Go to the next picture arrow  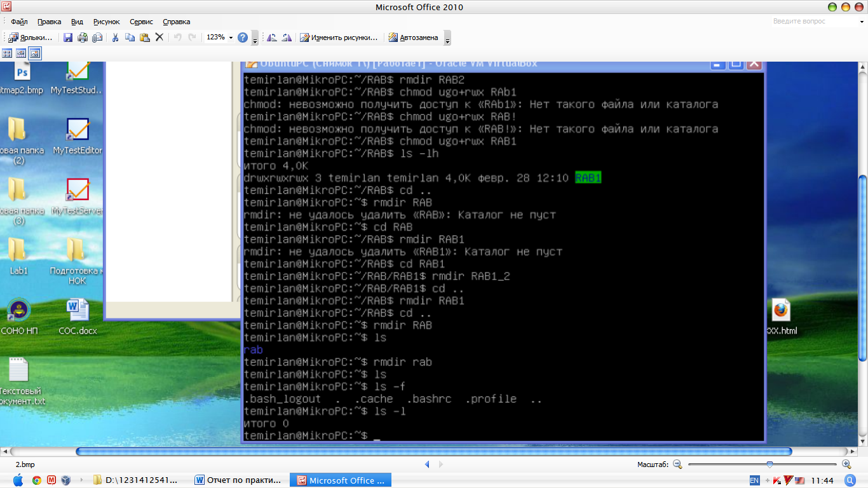tap(442, 464)
